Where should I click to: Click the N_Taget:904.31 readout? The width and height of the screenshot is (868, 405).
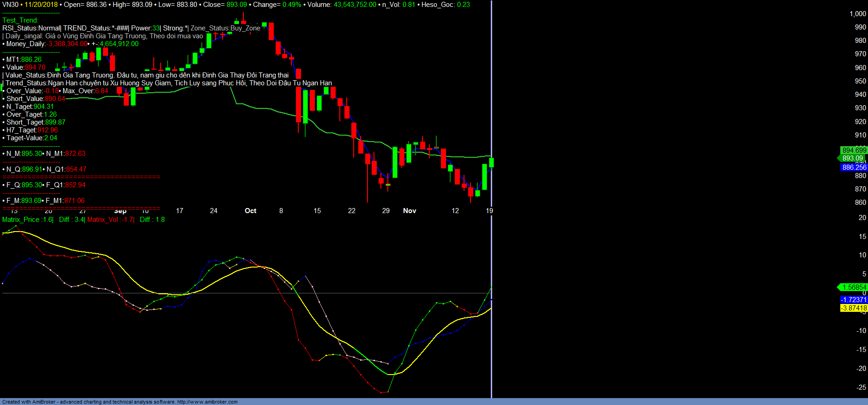click(x=30, y=107)
